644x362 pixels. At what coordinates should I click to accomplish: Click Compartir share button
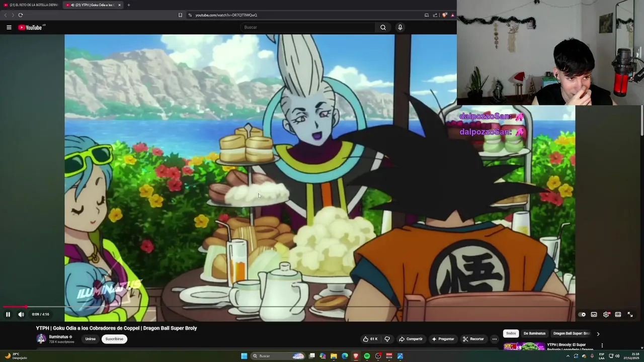(411, 339)
